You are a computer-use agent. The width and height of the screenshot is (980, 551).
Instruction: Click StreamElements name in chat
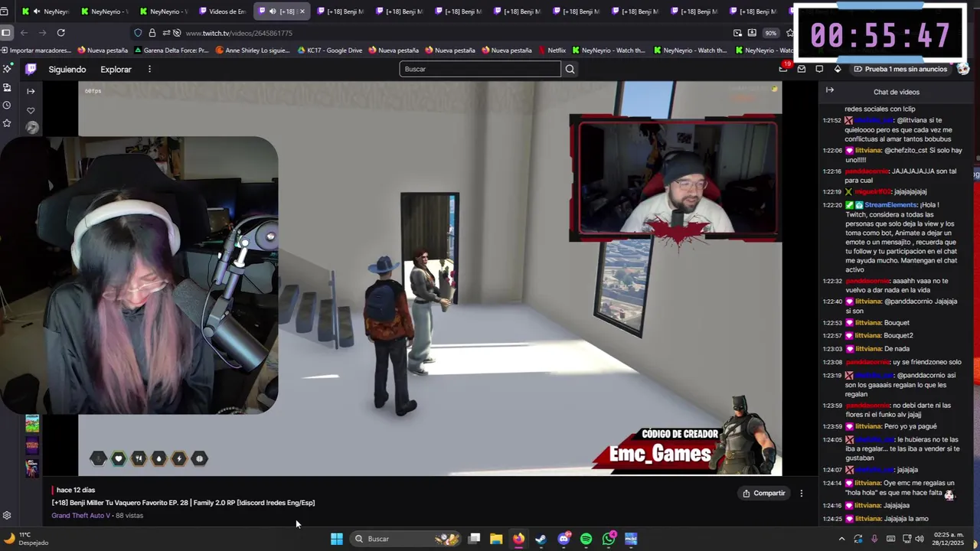(891, 205)
